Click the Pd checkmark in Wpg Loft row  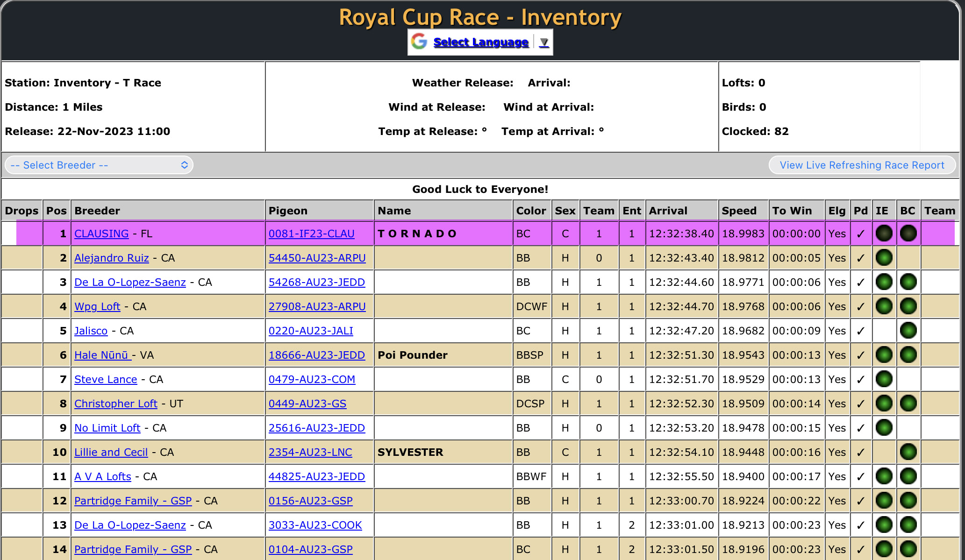(x=860, y=307)
